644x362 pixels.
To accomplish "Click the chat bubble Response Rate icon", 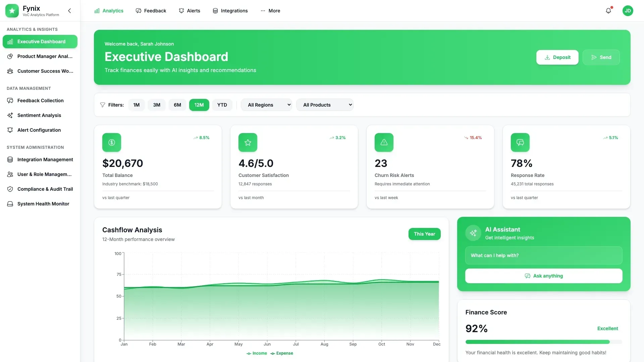I will coord(520,142).
